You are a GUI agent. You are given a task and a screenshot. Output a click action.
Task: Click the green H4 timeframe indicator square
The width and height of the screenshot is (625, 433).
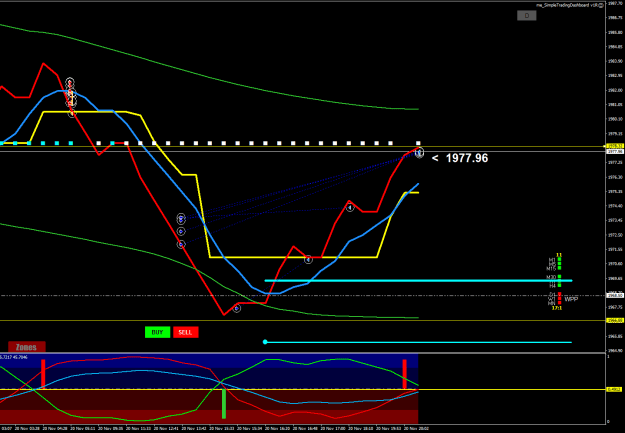[x=560, y=285]
